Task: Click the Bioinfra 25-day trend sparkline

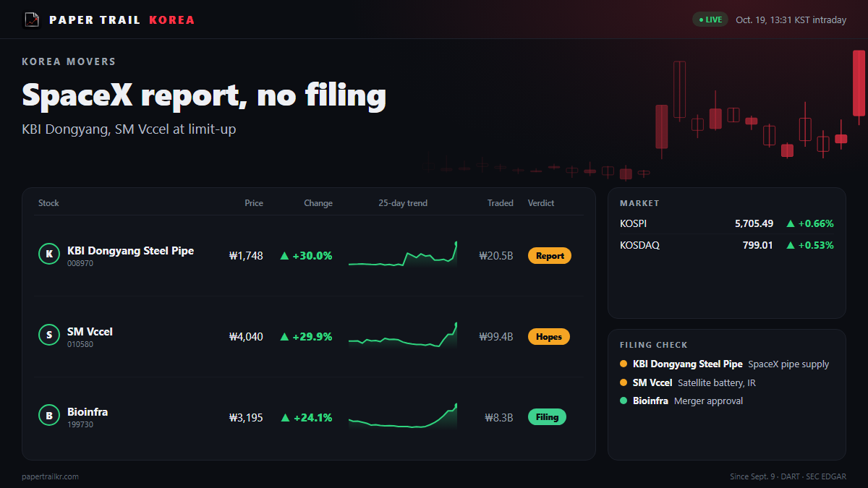Action: (x=403, y=416)
